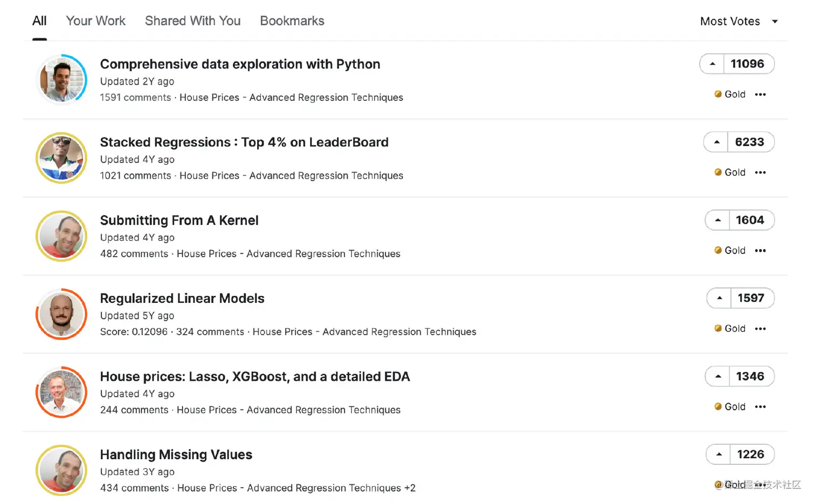Open the Bookmarks tab
815x504 pixels.
(x=292, y=21)
